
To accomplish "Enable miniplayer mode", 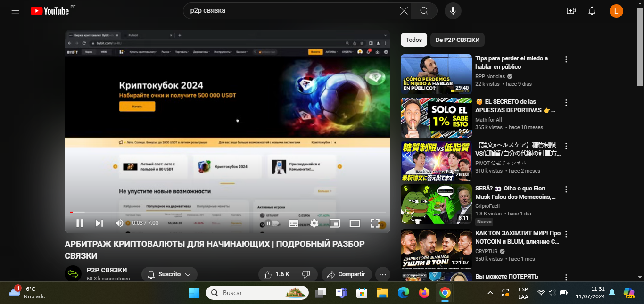I will [335, 223].
